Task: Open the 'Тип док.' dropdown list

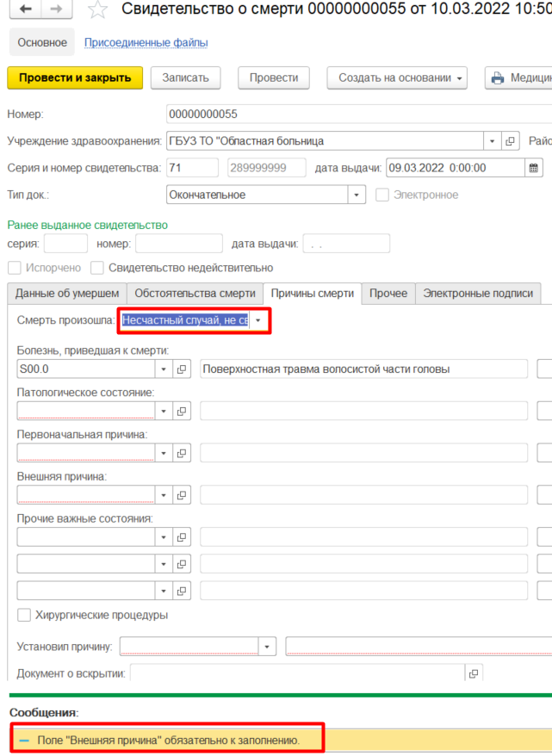Action: (357, 195)
